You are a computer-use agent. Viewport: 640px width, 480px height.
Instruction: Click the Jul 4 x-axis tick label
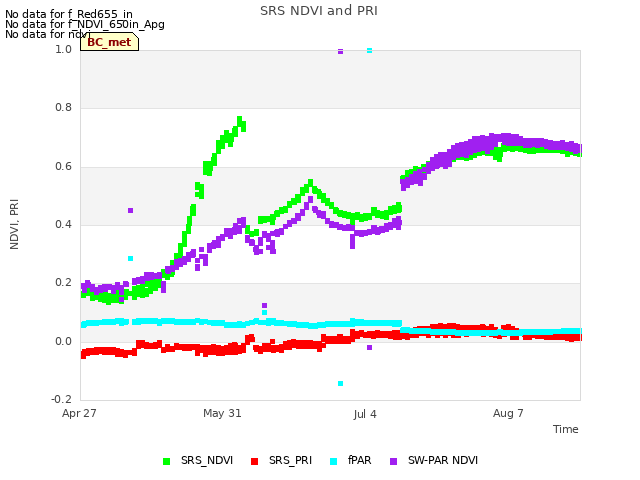point(365,414)
